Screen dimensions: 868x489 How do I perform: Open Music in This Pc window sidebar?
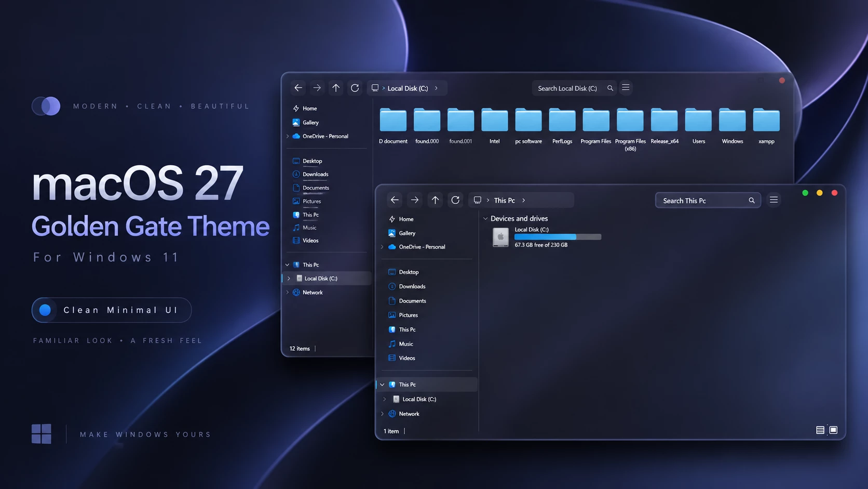click(401, 344)
